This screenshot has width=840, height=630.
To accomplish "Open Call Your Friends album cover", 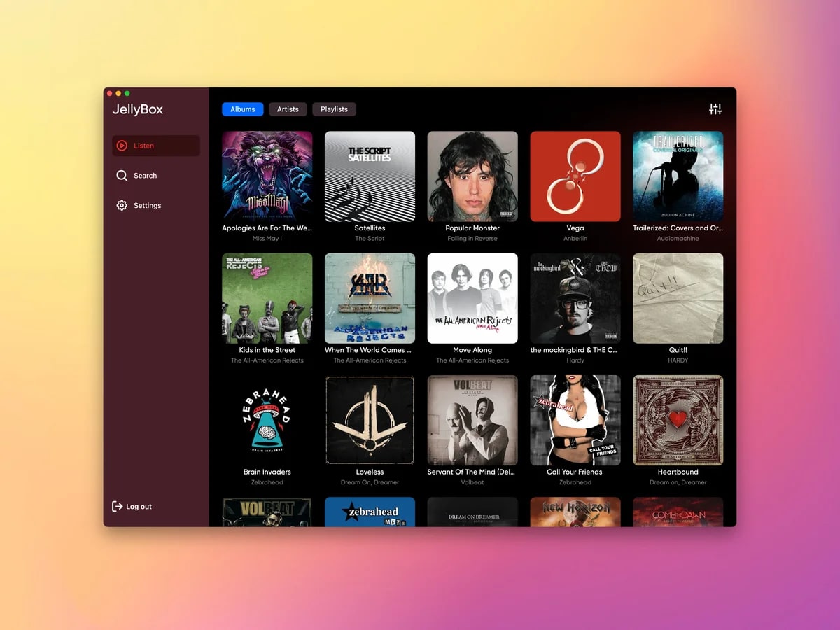I will tap(575, 421).
